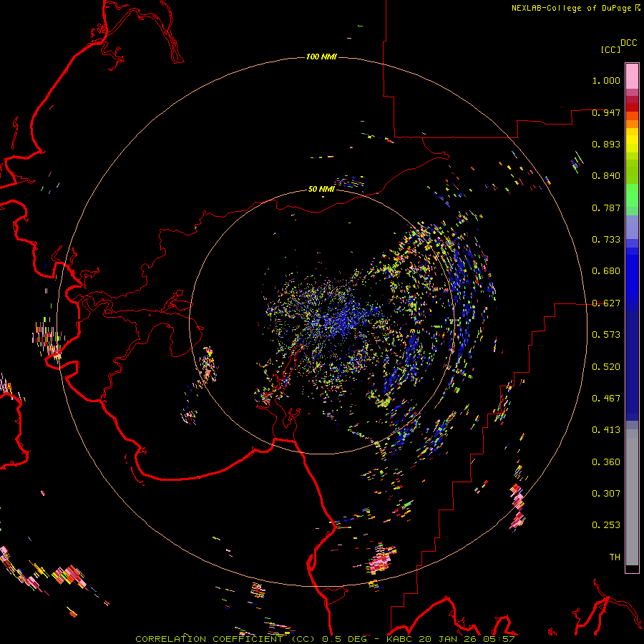The image size is (644, 644).
Task: Click the 0.253 legend value
Action: pyautogui.click(x=606, y=525)
